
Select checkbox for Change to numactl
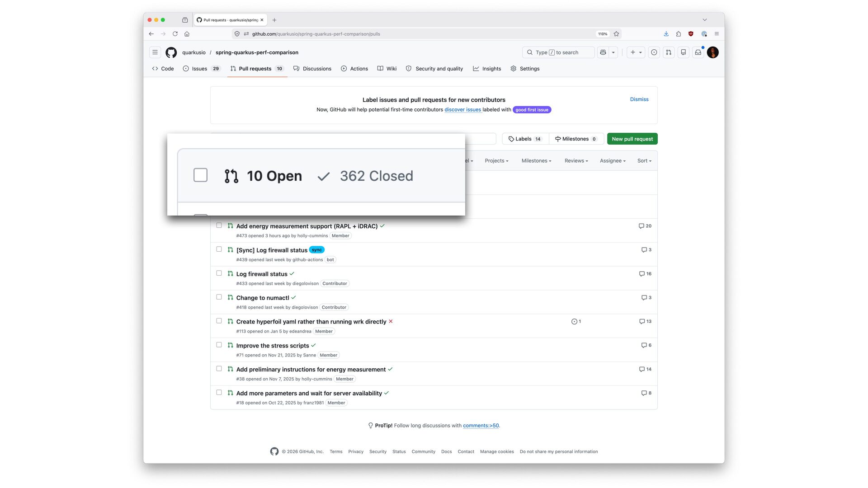[x=219, y=297]
